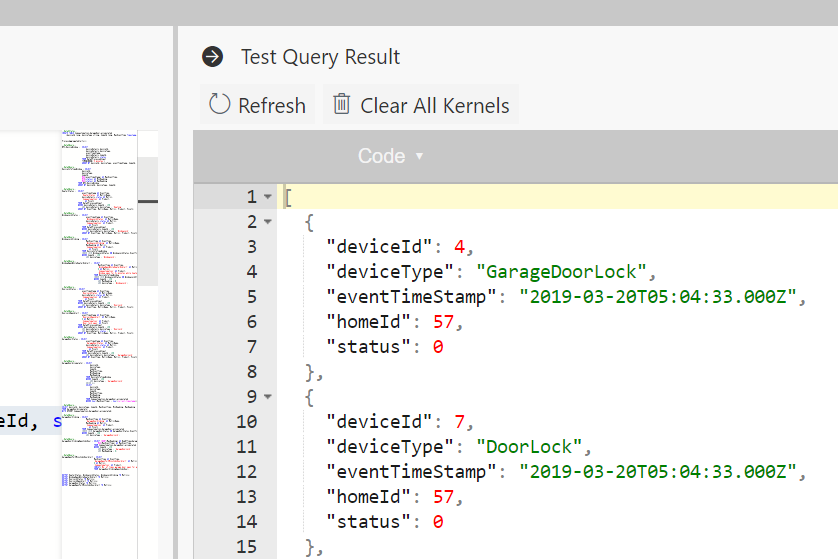Collapse the JSON array at line 1
Screen dimensions: 838x559
268,197
